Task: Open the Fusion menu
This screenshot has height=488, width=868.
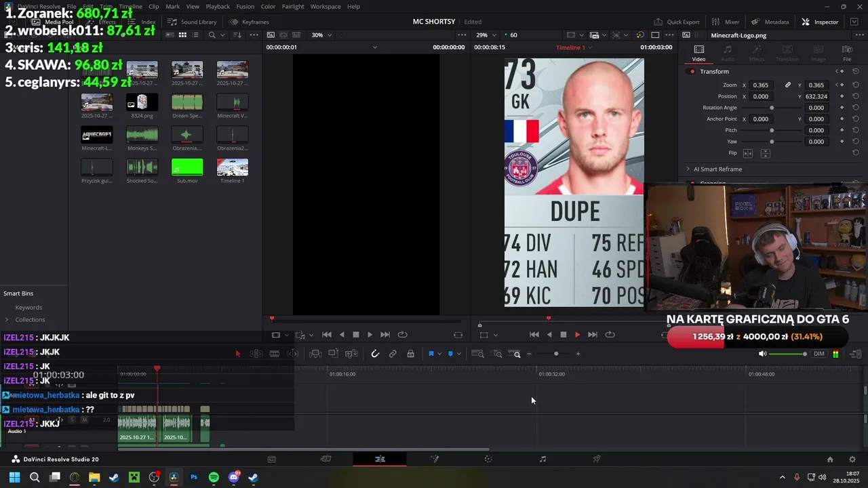Action: click(245, 6)
